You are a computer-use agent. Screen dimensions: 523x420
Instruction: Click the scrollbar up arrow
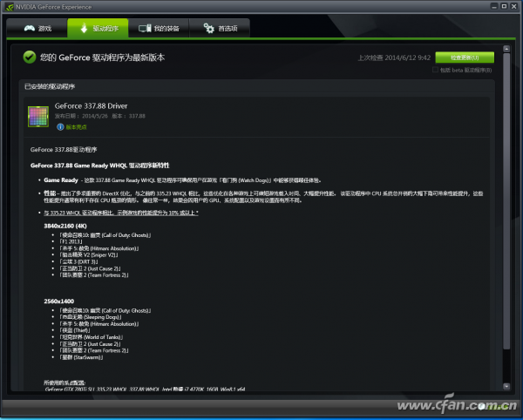506,49
